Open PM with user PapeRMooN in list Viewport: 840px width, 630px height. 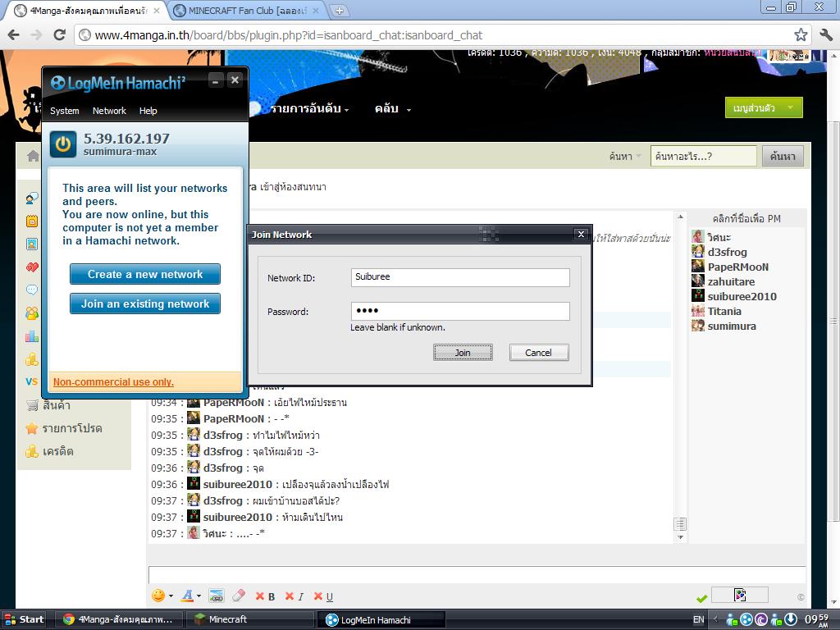coord(737,267)
